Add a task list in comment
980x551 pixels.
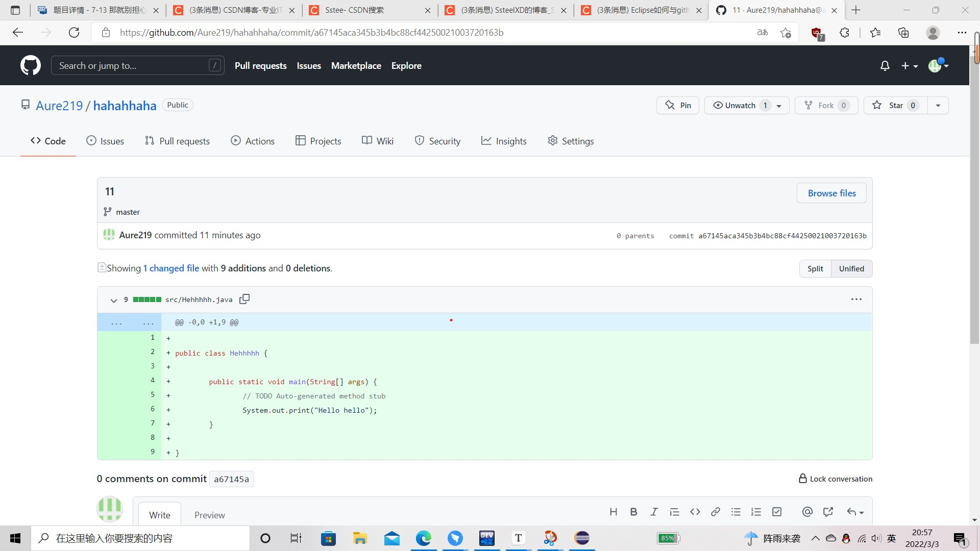(x=777, y=512)
